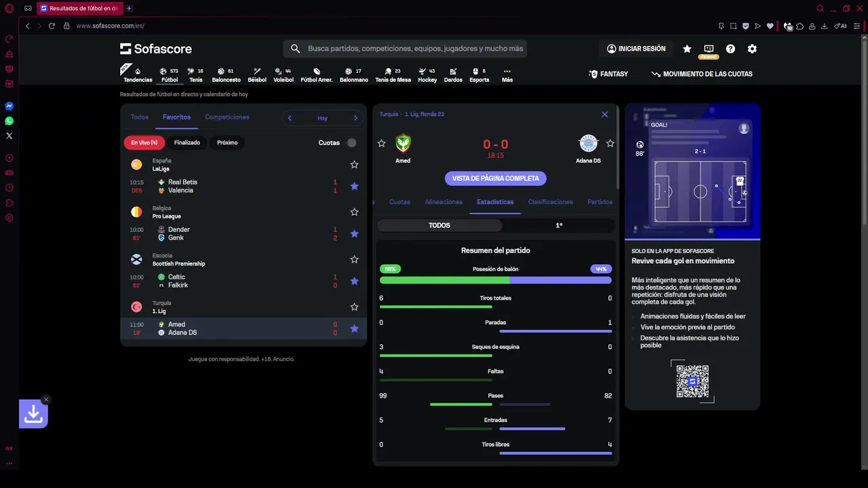Unfavorite the Celtic vs Falkirk match

pos(354,281)
